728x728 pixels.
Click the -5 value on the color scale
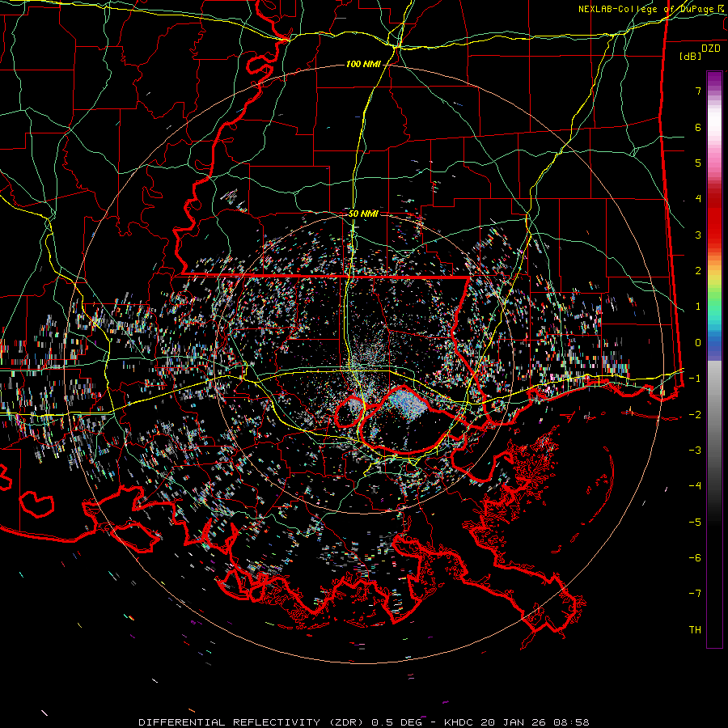pos(695,522)
